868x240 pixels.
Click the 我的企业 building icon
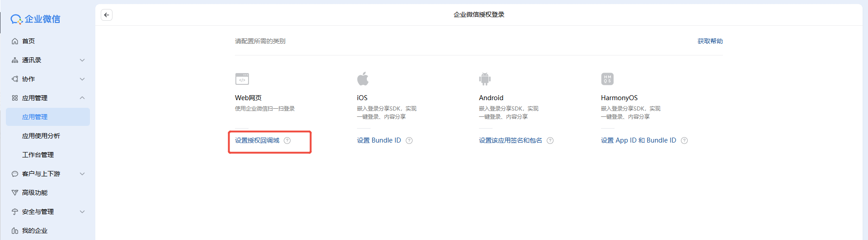click(x=15, y=231)
